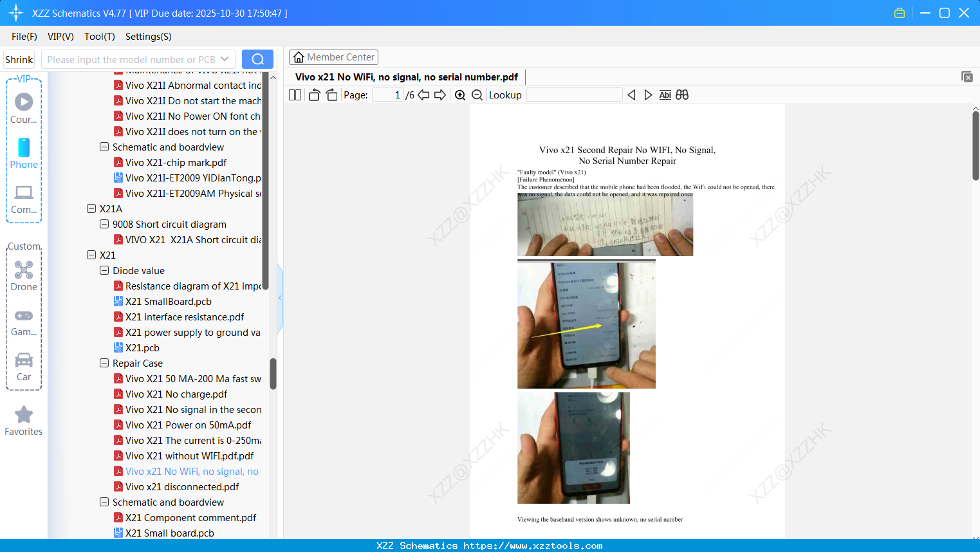
Task: Open the Game console category
Action: pyautogui.click(x=24, y=322)
